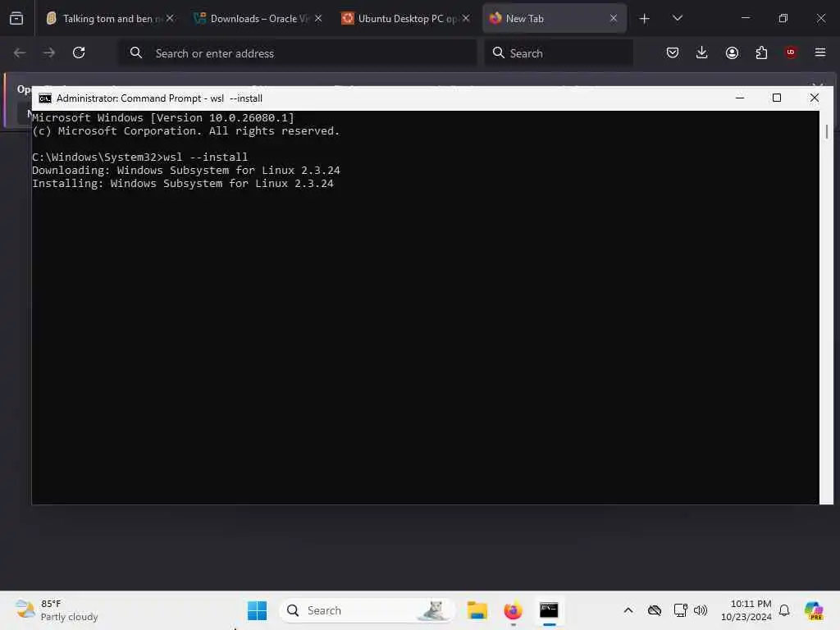Screen dimensions: 840x630
Task: Click 'Downloading: Windows Subsystem for Linux 2.3.24' line
Action: coord(186,171)
